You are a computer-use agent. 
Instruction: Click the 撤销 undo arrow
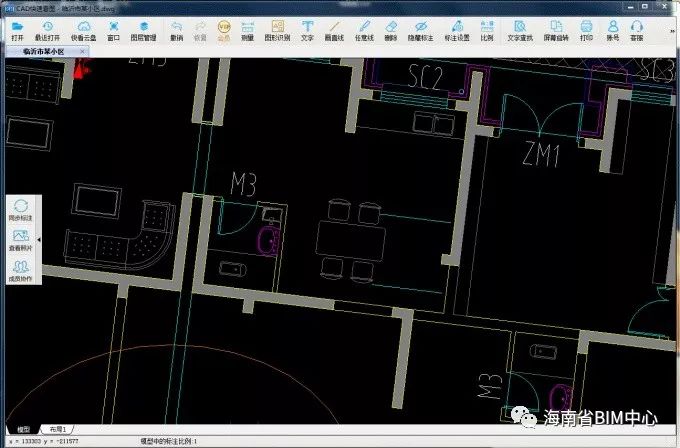pyautogui.click(x=177, y=30)
